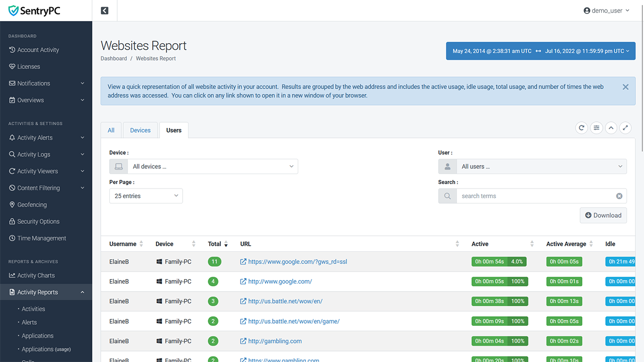
Task: Collapse the sidebar with the arrow icon
Action: click(105, 11)
